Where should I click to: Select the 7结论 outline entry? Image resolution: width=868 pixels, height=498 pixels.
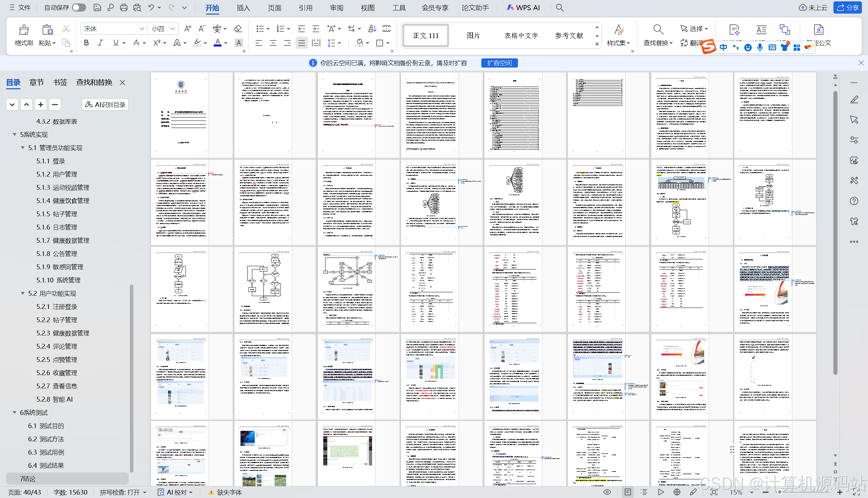[x=67, y=479]
